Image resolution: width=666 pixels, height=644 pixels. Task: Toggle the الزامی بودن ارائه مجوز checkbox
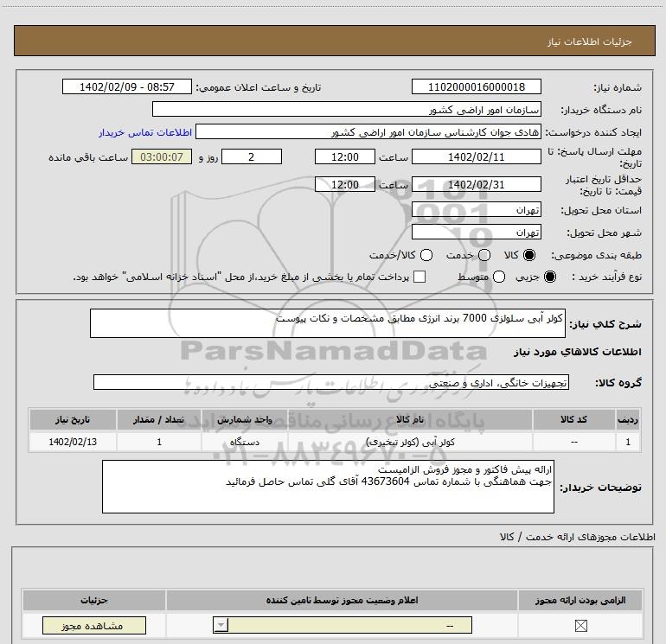[x=580, y=625]
